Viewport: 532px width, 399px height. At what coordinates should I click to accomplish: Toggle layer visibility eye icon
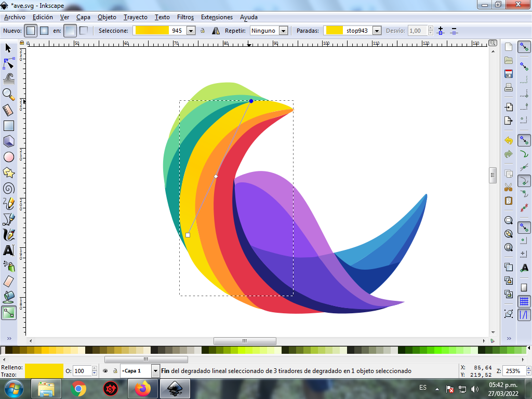(105, 371)
